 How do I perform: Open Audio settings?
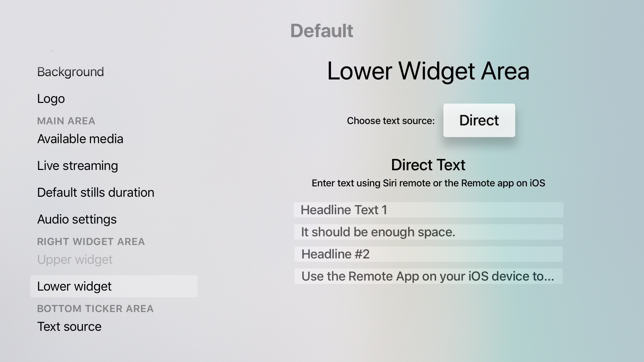pyautogui.click(x=77, y=219)
